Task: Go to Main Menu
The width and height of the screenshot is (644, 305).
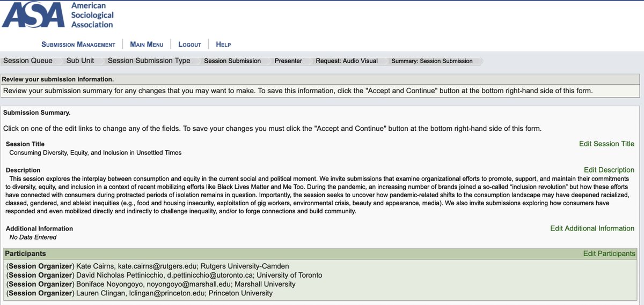Action: 147,44
